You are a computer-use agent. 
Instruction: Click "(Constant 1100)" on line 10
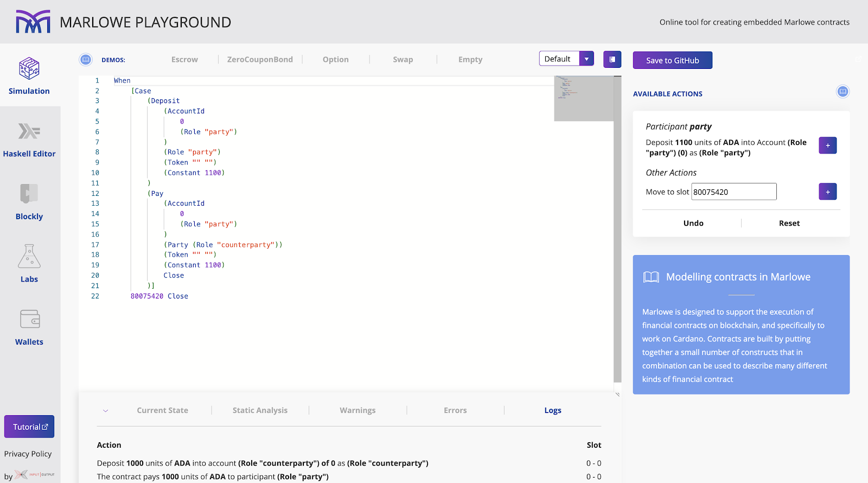pos(194,173)
